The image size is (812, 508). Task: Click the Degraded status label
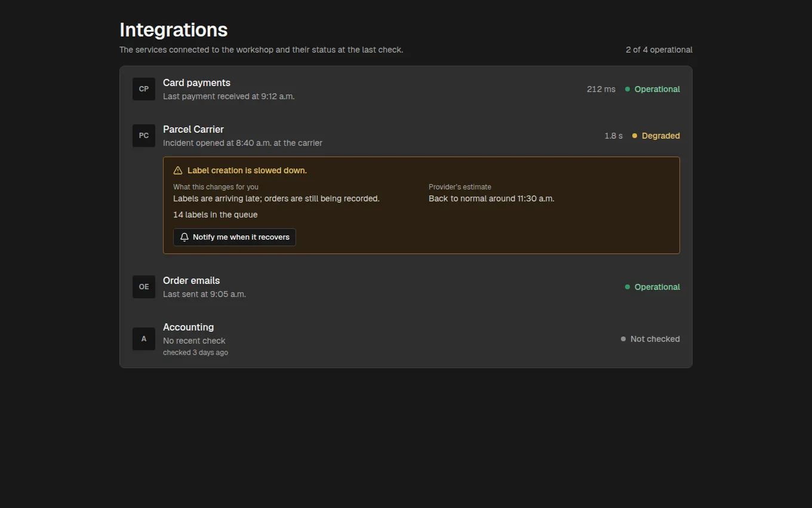click(661, 136)
